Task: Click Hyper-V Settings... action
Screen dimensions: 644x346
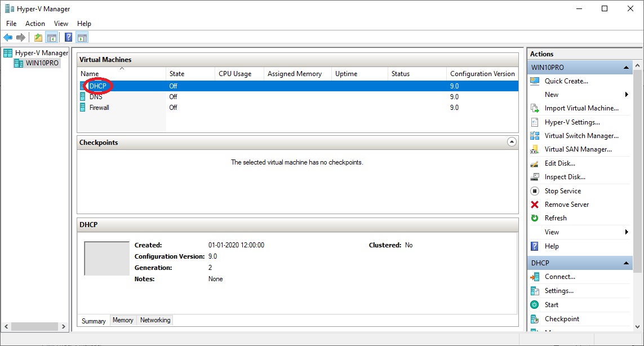Action: (572, 122)
